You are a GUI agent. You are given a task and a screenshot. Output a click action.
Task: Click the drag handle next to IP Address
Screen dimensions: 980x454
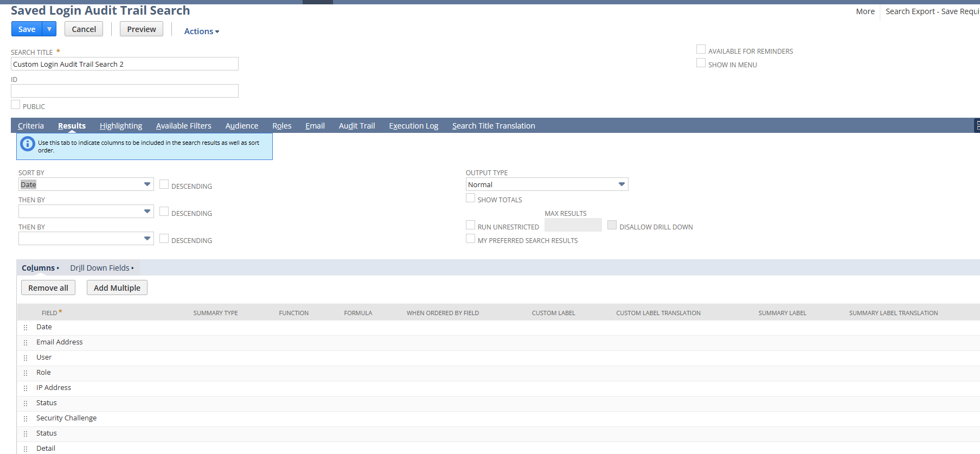25,388
